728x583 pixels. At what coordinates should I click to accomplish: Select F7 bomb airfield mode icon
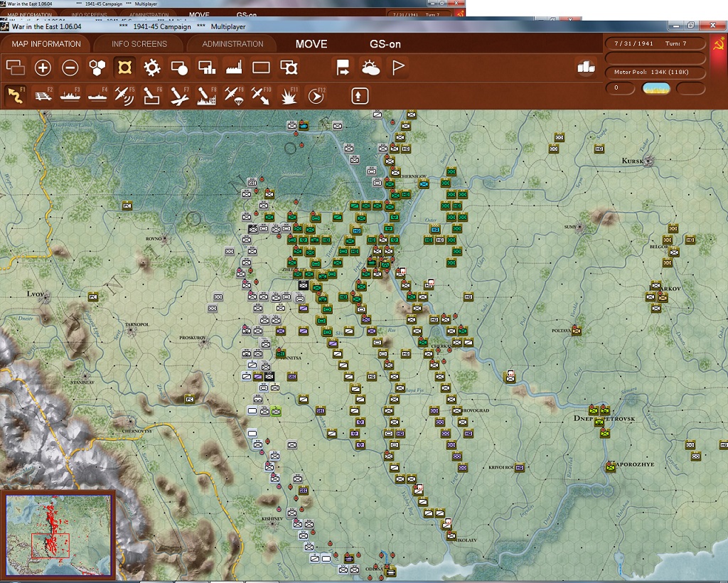click(x=179, y=95)
